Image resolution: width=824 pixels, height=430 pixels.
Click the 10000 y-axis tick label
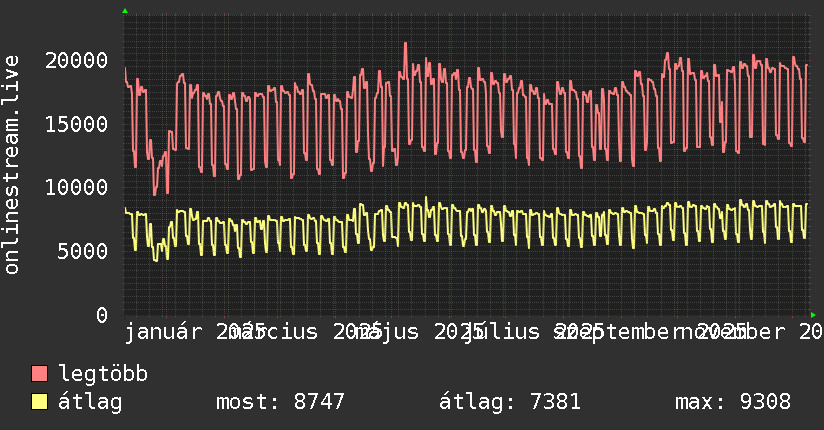[x=76, y=188]
